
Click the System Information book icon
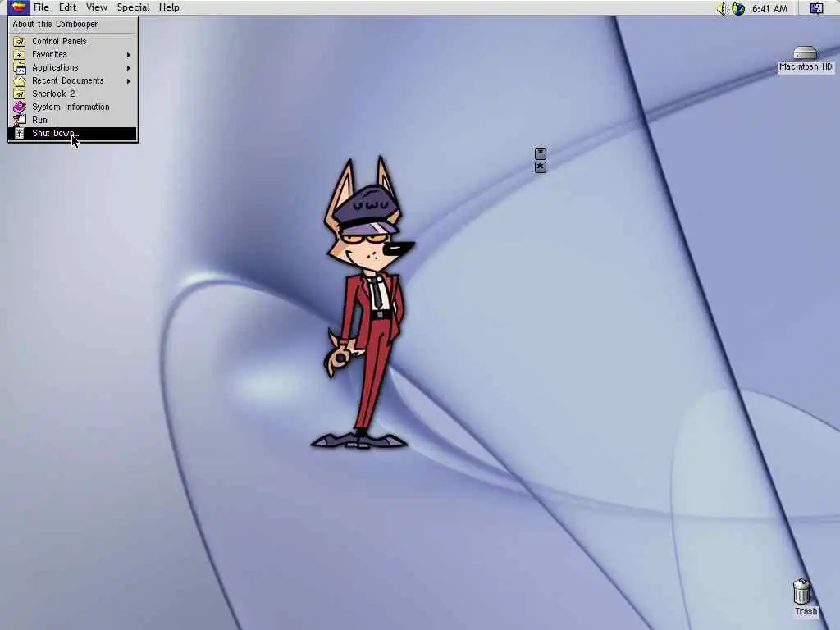tap(20, 107)
